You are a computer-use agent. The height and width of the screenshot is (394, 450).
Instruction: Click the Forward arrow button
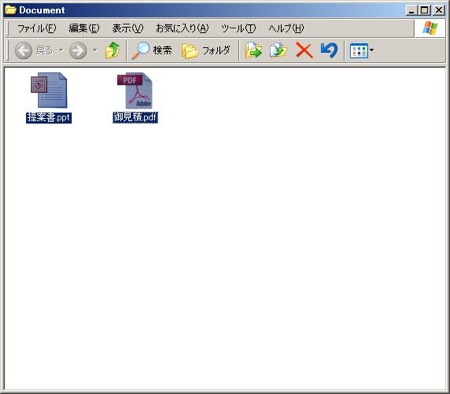click(x=78, y=51)
